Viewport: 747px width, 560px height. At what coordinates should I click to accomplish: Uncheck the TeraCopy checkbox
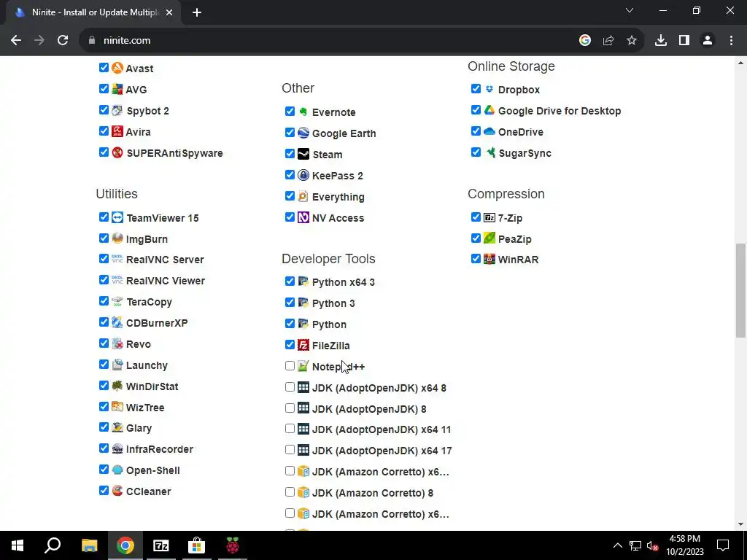coord(104,301)
